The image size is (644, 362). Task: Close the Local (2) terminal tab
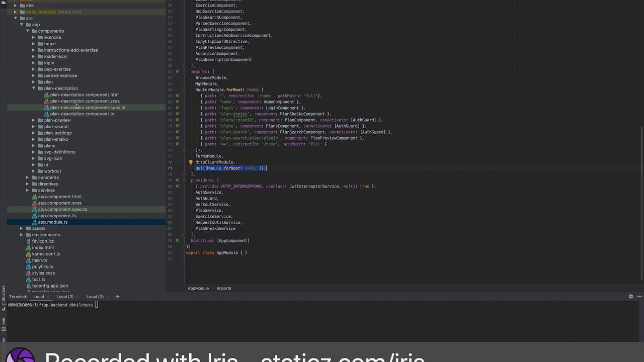78,297
